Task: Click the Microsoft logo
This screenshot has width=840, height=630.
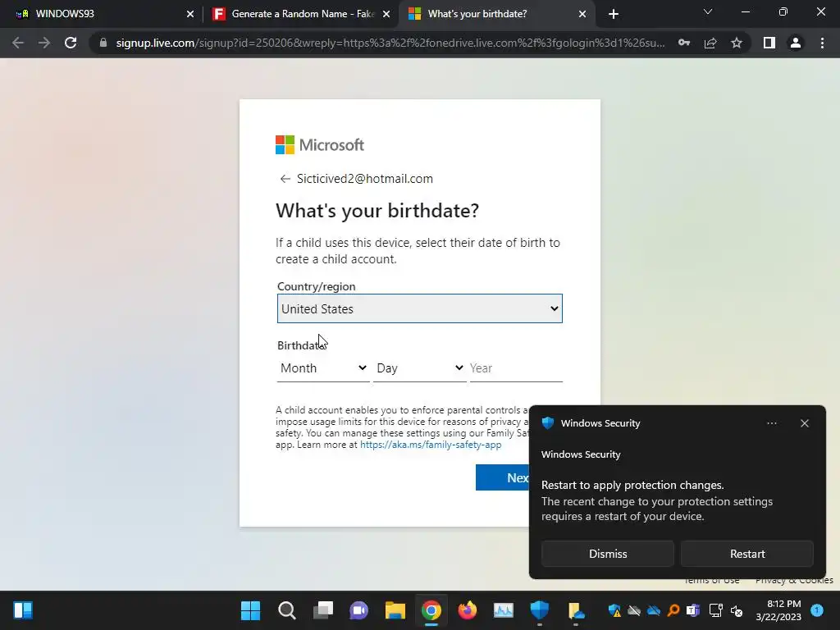Action: (x=320, y=144)
